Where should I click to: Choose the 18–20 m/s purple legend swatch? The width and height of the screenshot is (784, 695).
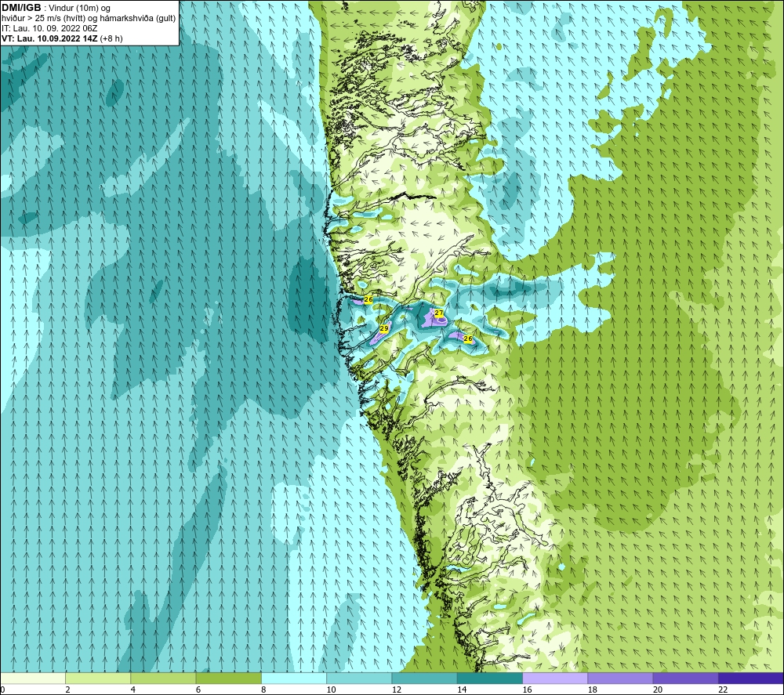point(620,678)
